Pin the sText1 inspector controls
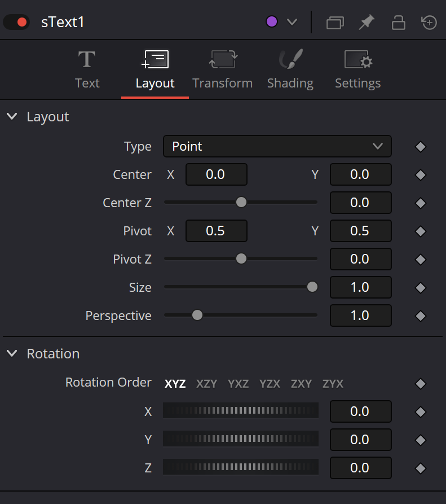 coord(366,22)
